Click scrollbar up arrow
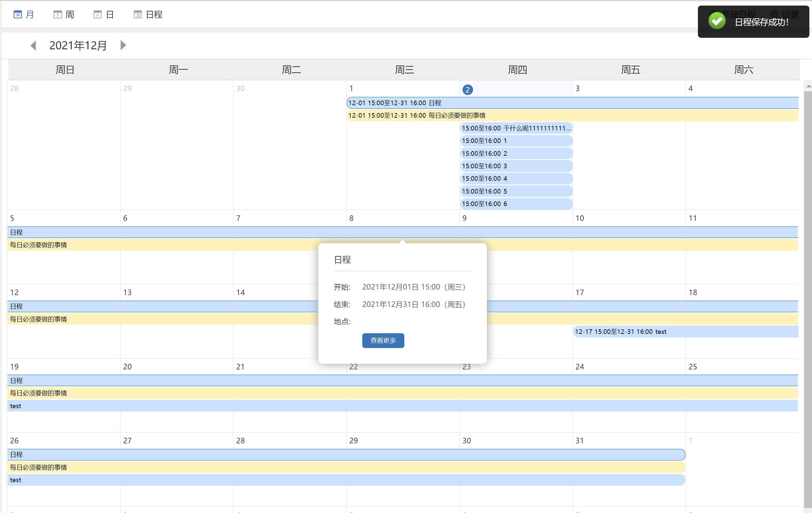The height and width of the screenshot is (513, 812). 808,87
